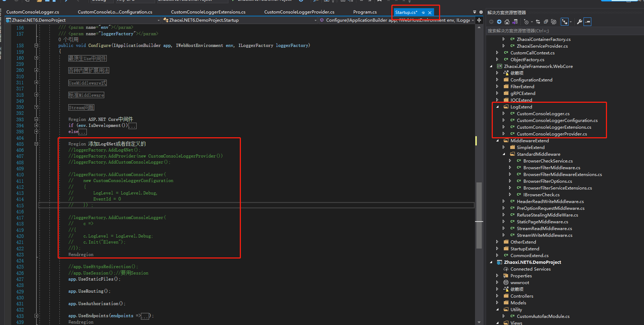Viewport: 644px width, 325px height.
Task: Toggle Preview Selected Items button
Action: pyautogui.click(x=588, y=22)
